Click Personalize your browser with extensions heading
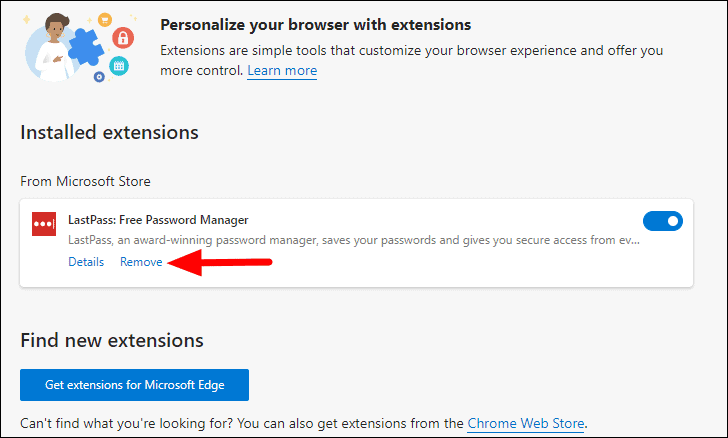 pyautogui.click(x=316, y=24)
